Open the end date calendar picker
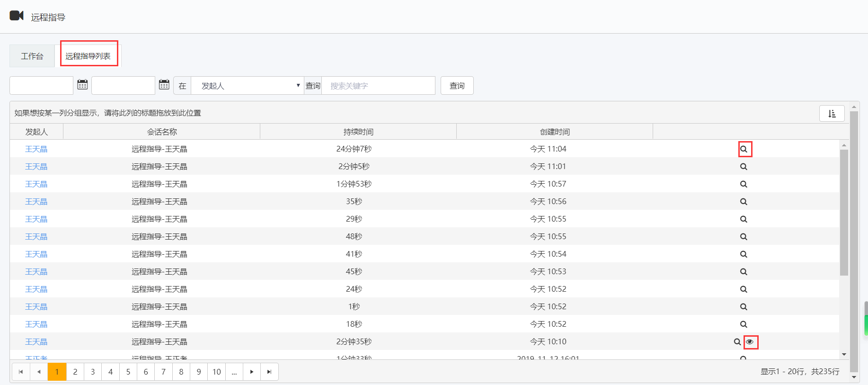The width and height of the screenshot is (868, 385). coord(164,85)
